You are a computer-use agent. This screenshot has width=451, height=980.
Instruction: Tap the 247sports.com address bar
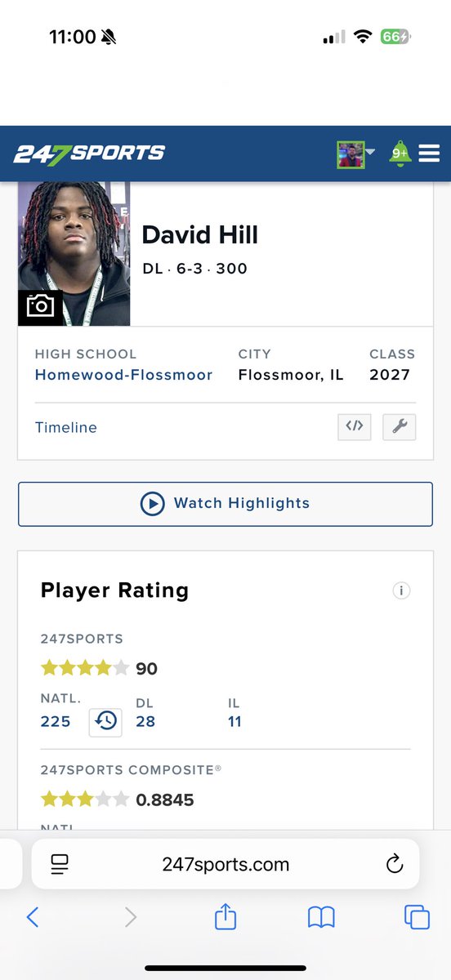pyautogui.click(x=225, y=864)
